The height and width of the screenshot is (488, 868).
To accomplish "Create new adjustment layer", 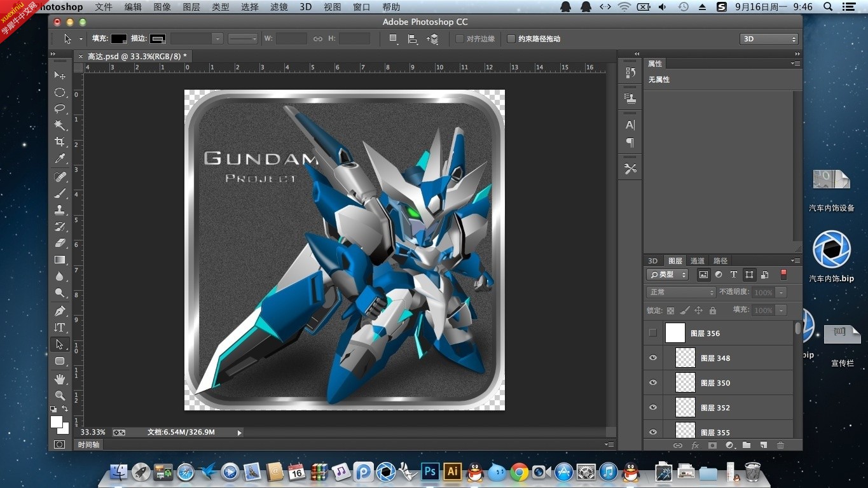I will [729, 445].
